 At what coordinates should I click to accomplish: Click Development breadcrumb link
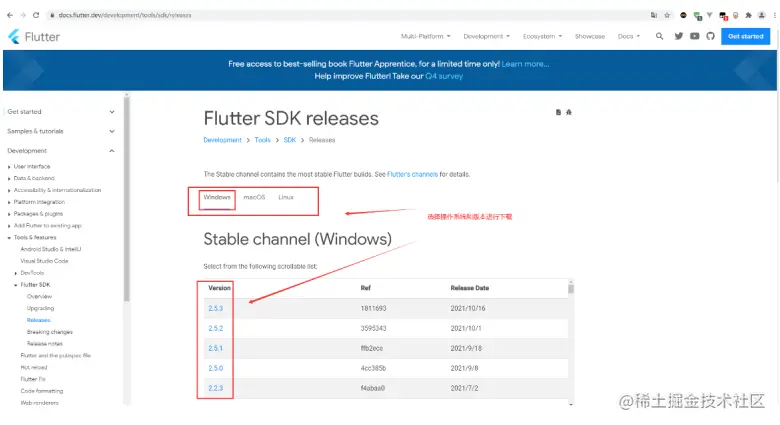[x=222, y=140]
